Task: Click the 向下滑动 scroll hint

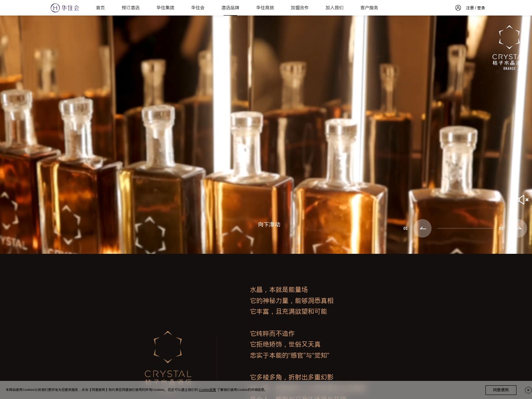Action: pos(269,225)
